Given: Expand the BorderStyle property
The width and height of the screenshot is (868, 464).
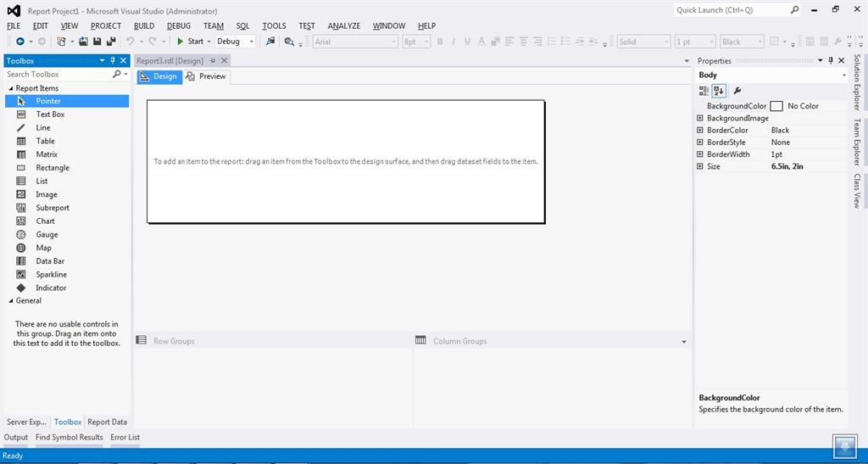Looking at the screenshot, I should pyautogui.click(x=699, y=143).
